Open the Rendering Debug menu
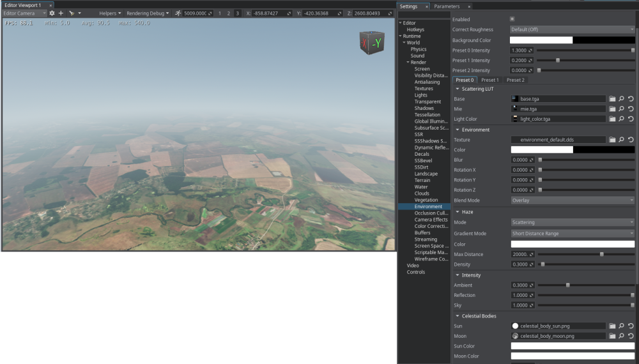The width and height of the screenshot is (639, 364). (x=148, y=13)
